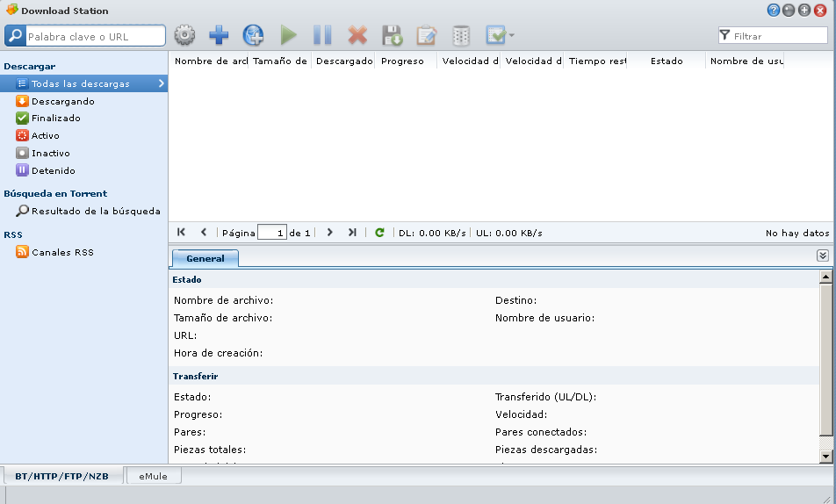Open the checkmark action dropdown
Image resolution: width=836 pixels, height=504 pixels.
click(x=501, y=35)
